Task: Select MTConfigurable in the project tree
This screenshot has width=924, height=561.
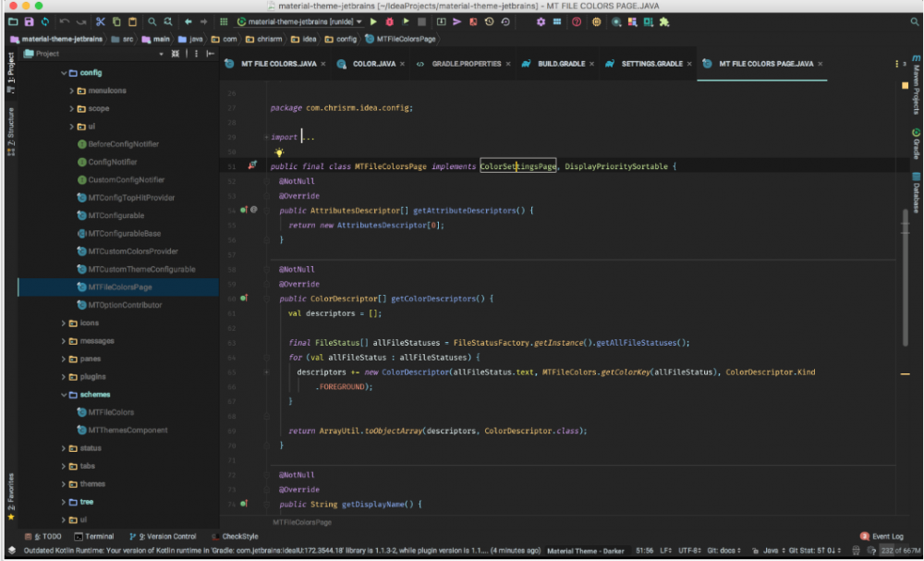Action: [115, 215]
